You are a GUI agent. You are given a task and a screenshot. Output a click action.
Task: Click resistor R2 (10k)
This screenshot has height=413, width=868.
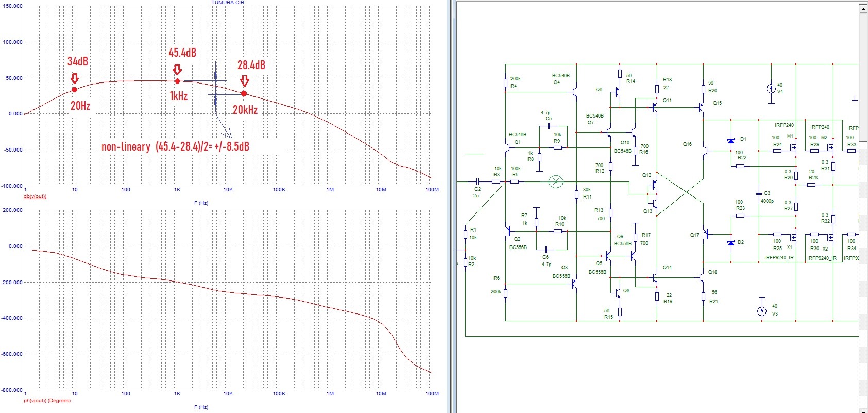465,262
